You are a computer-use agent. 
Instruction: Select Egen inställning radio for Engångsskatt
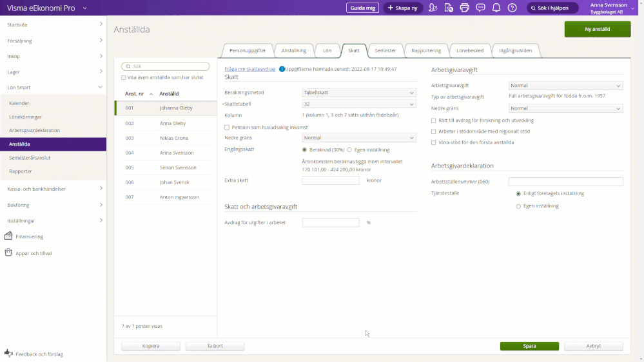click(x=349, y=149)
